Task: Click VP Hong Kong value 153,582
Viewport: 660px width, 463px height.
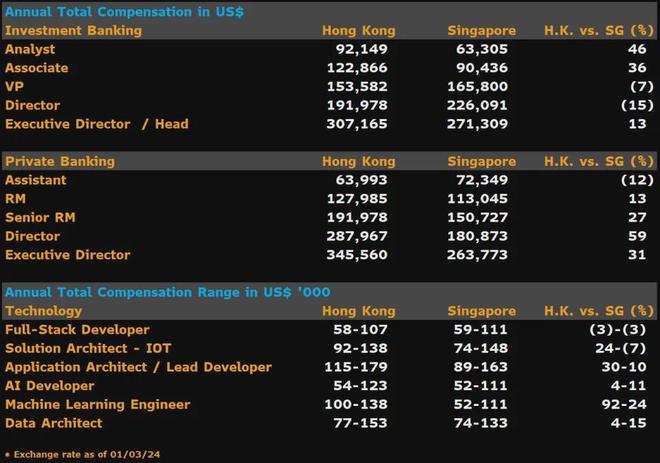Action: (x=357, y=87)
